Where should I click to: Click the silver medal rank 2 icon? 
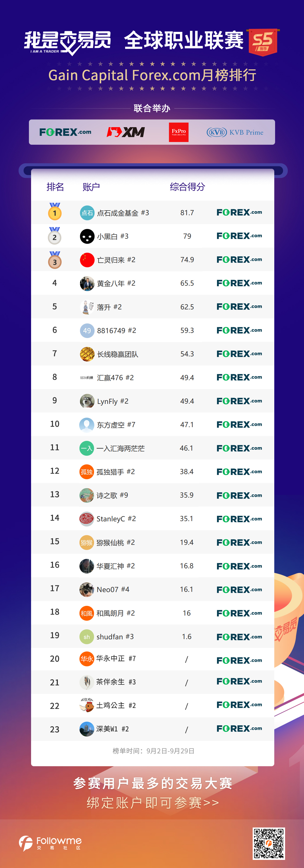[55, 235]
